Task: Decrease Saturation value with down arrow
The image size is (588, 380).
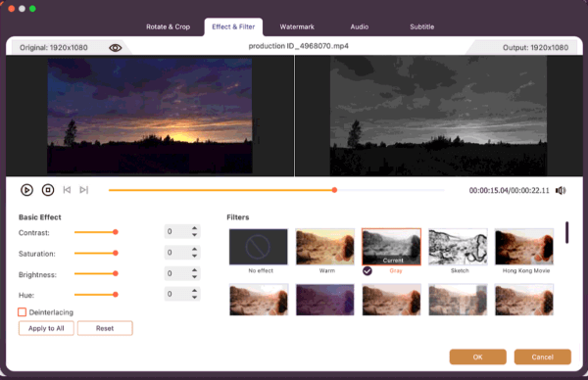Action: (x=194, y=256)
